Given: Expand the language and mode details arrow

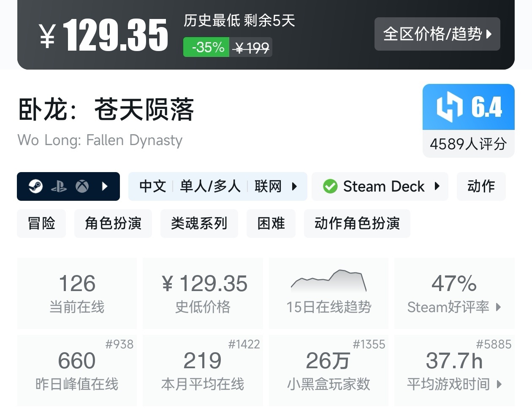Looking at the screenshot, I should click(295, 186).
